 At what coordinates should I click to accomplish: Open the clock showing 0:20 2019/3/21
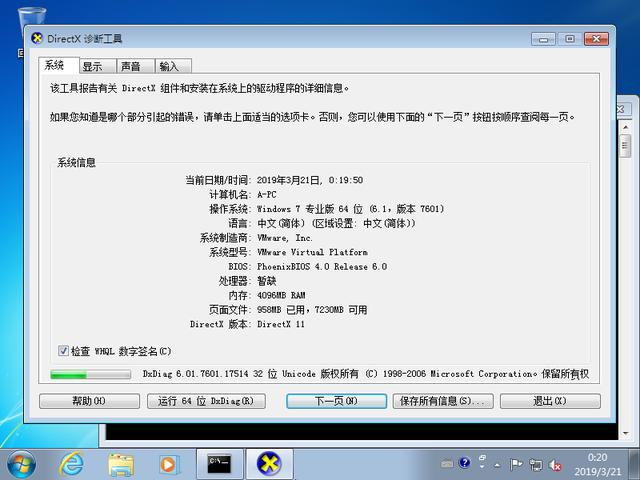pyautogui.click(x=597, y=464)
